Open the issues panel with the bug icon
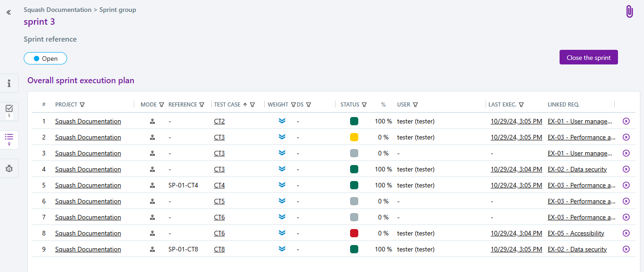 (x=9, y=168)
